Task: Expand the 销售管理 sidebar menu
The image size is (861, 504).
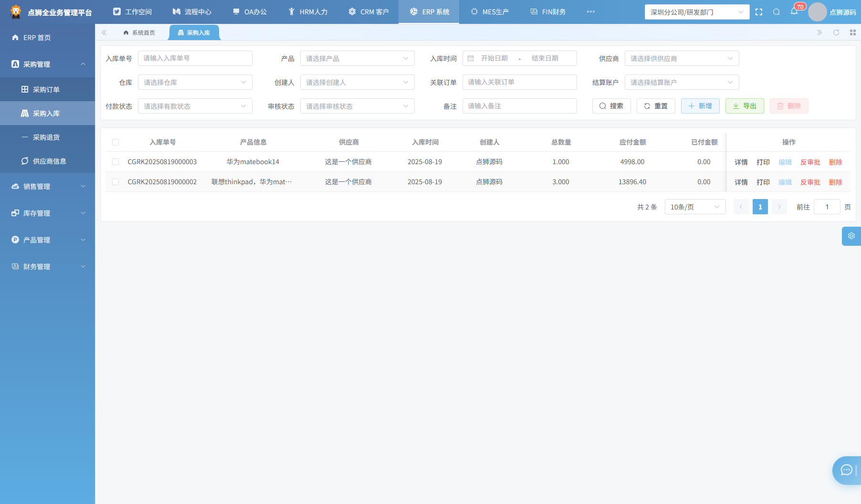Action: pyautogui.click(x=48, y=187)
